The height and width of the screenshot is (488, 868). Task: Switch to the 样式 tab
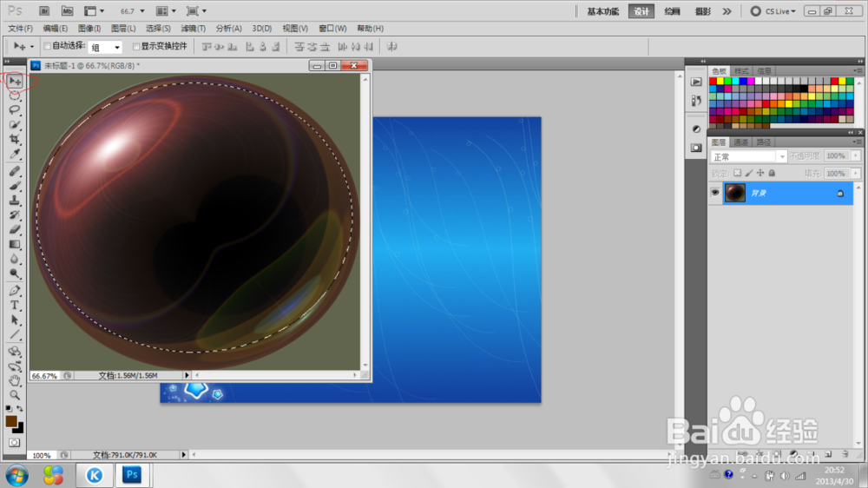[741, 71]
